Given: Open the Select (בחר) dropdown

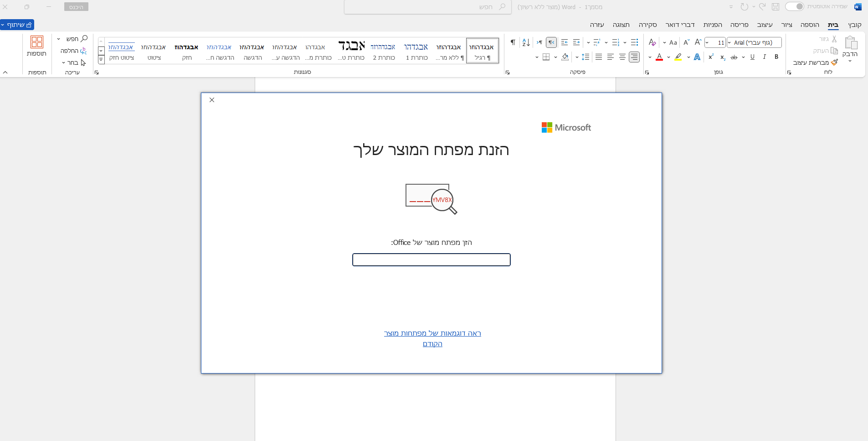Looking at the screenshot, I should click(x=74, y=62).
